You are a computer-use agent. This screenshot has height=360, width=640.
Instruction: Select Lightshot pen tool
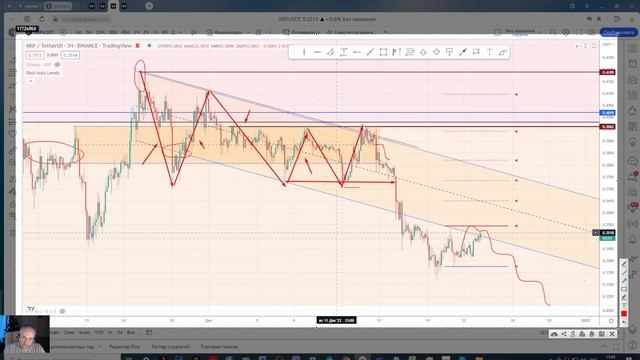click(x=624, y=264)
